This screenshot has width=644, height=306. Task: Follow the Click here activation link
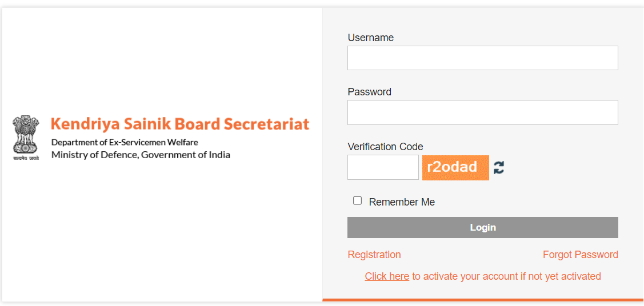[x=387, y=276]
